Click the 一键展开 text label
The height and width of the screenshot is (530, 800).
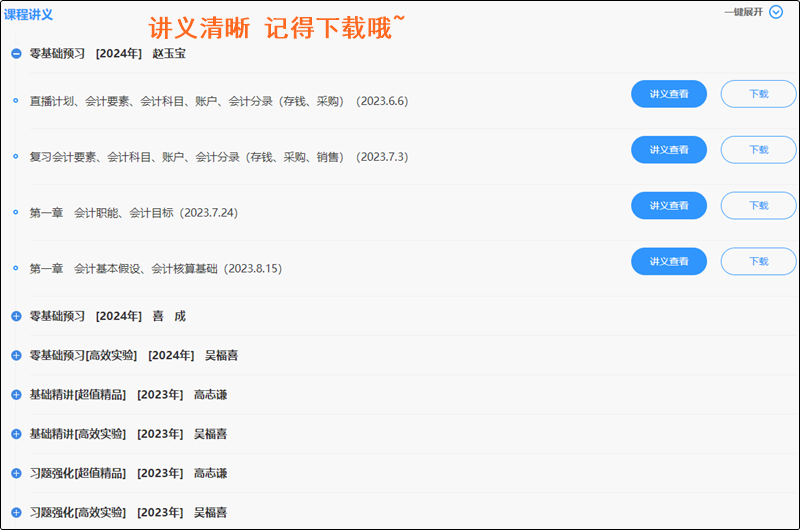(743, 12)
